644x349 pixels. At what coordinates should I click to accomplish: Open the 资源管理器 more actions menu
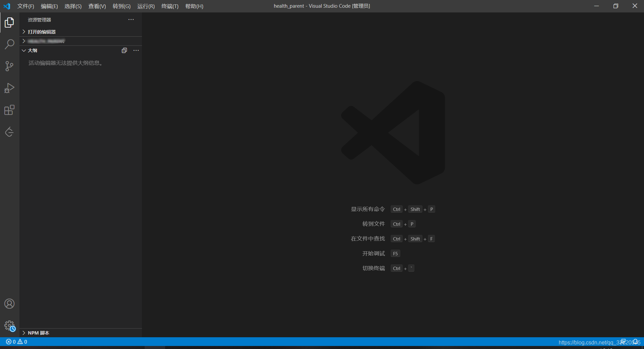click(x=131, y=20)
